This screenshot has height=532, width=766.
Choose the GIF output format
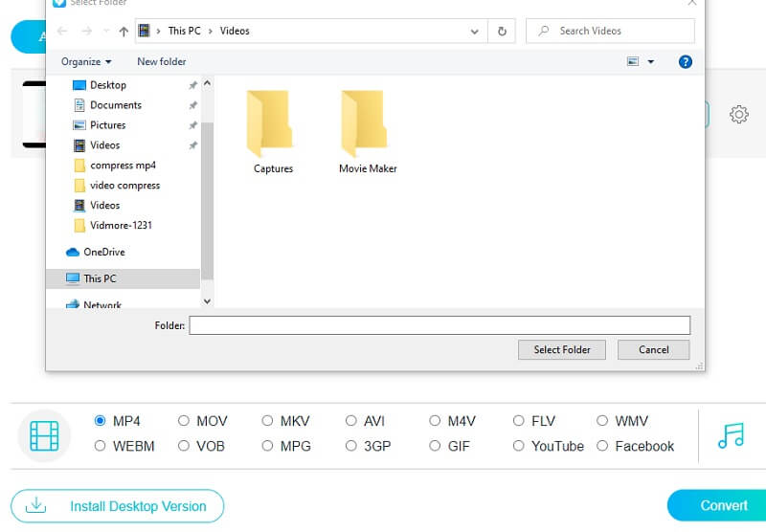coord(436,446)
